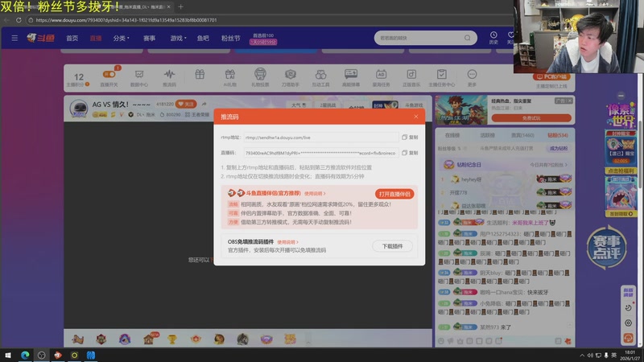
Task: Switch to 贵宾(1460) tab
Action: coord(522,135)
